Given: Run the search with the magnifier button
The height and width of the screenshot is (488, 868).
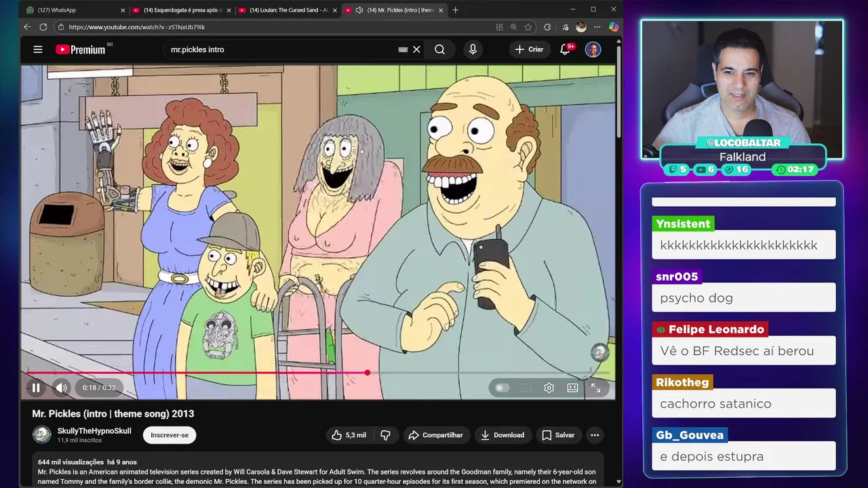Looking at the screenshot, I should coord(439,49).
